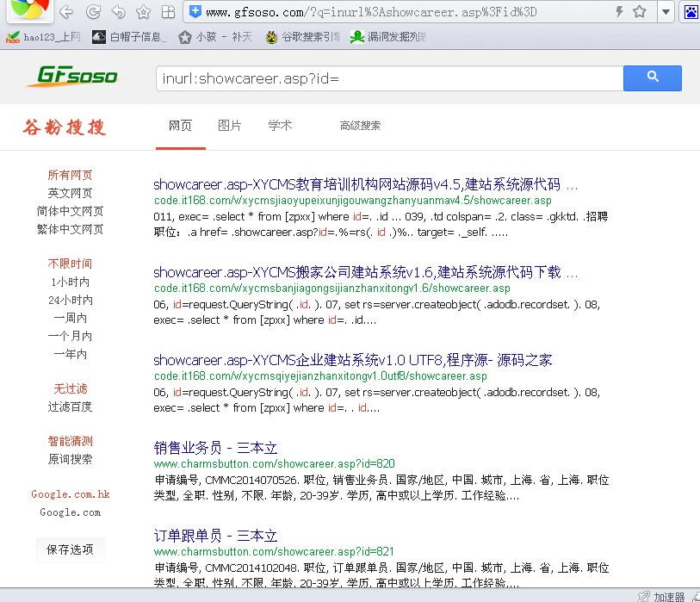This screenshot has height=602, width=700.
Task: Filter by 简体中文网页
Action: tap(70, 211)
